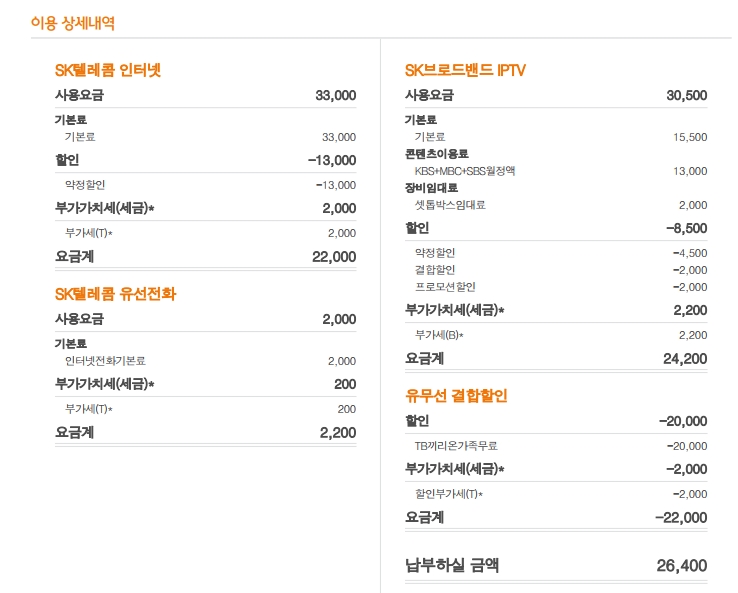The width and height of the screenshot is (738, 593).
Task: Select the 유무선 결합할인 section heading
Action: pyautogui.click(x=456, y=396)
